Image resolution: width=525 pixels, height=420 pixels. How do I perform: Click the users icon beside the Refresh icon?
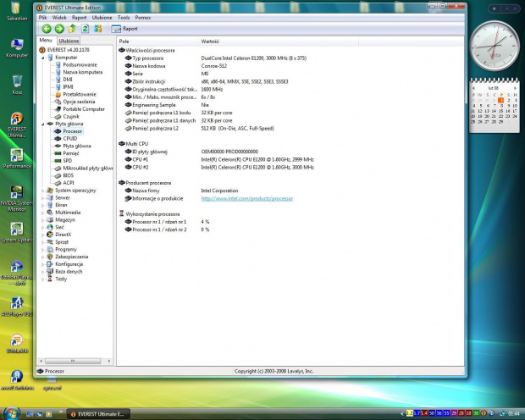97,29
